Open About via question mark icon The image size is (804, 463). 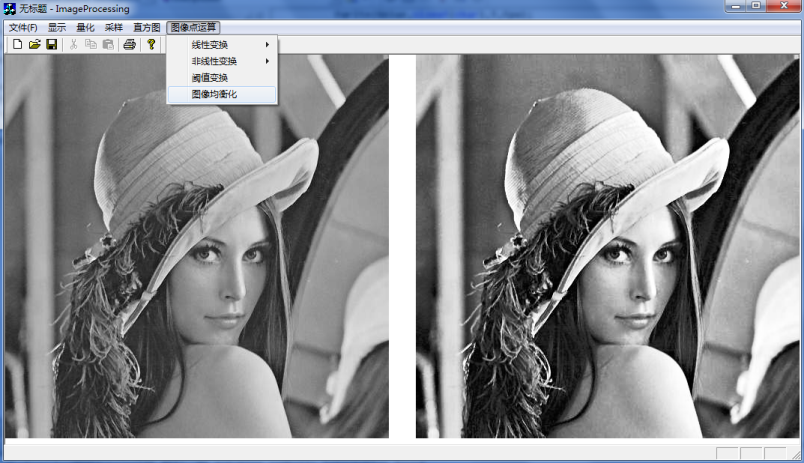(151, 45)
